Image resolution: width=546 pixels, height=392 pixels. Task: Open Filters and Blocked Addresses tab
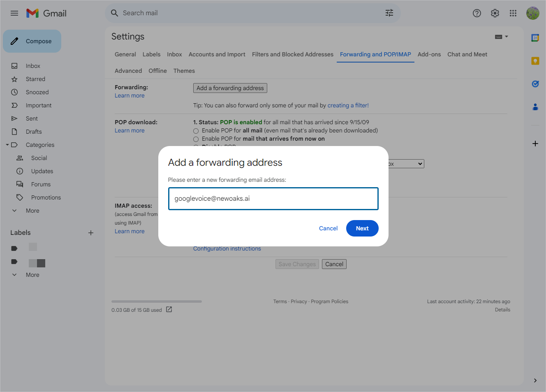pos(292,54)
